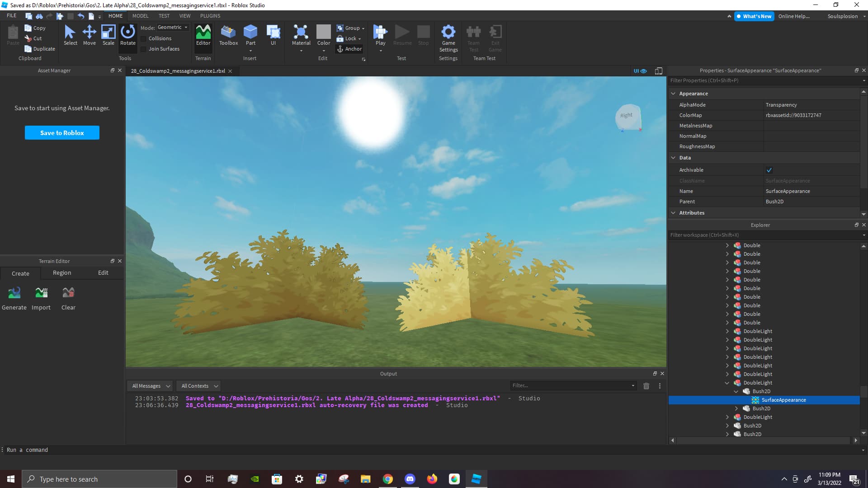Open the Region tab in Terrain Editor
The height and width of the screenshot is (488, 868).
[x=62, y=273]
